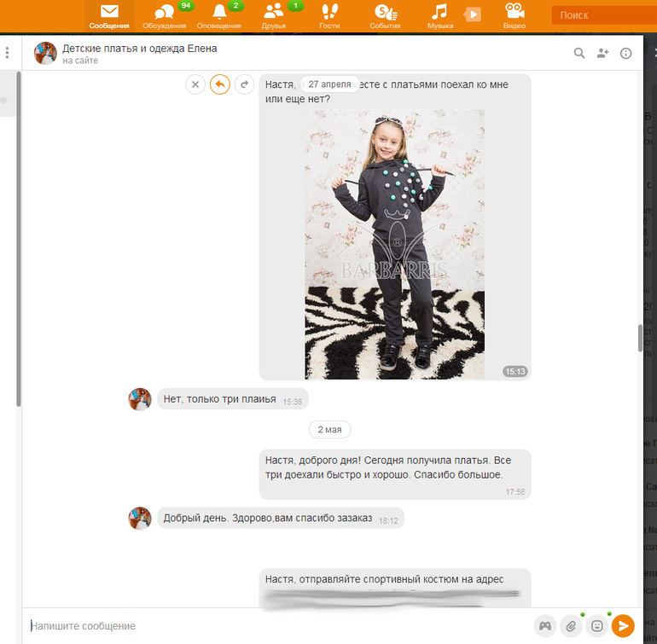This screenshot has width=657, height=644.
Task: Attach a file with the paperclip icon
Action: pyautogui.click(x=571, y=626)
